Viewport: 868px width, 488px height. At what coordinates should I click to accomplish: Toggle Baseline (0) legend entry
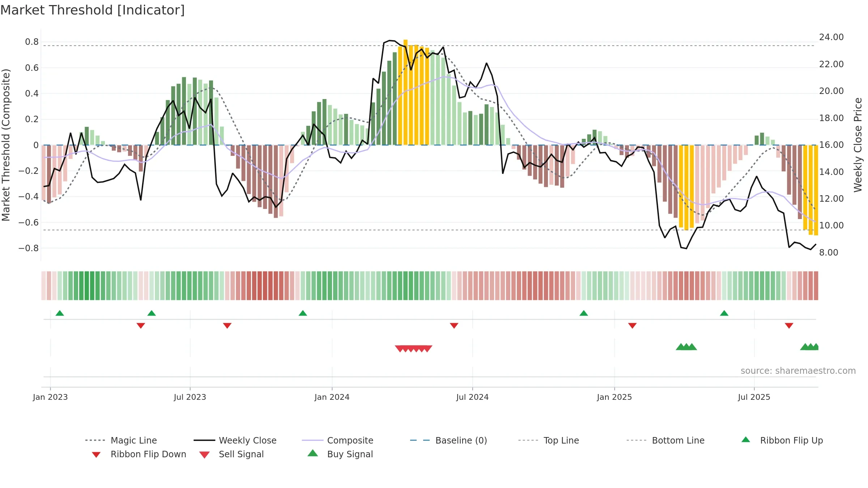[448, 440]
